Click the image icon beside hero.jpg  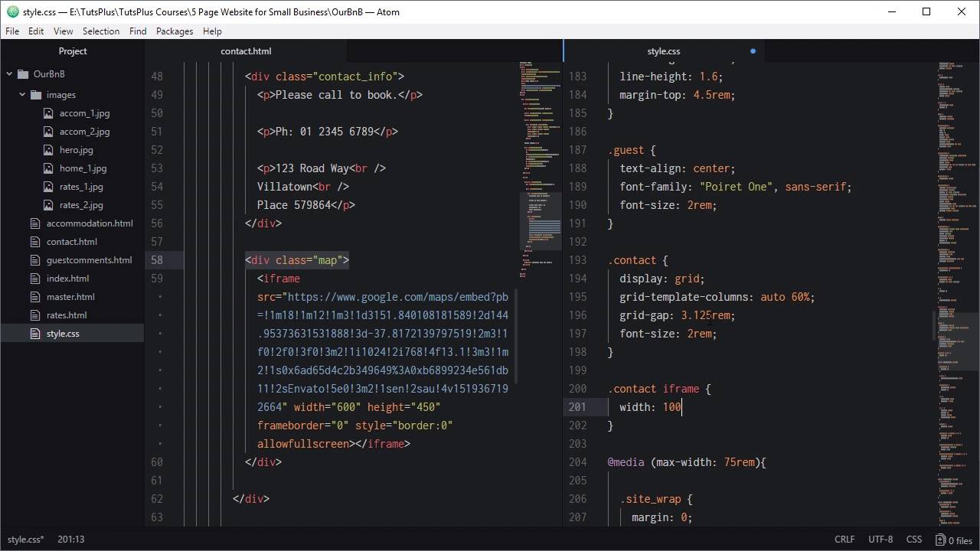click(48, 150)
